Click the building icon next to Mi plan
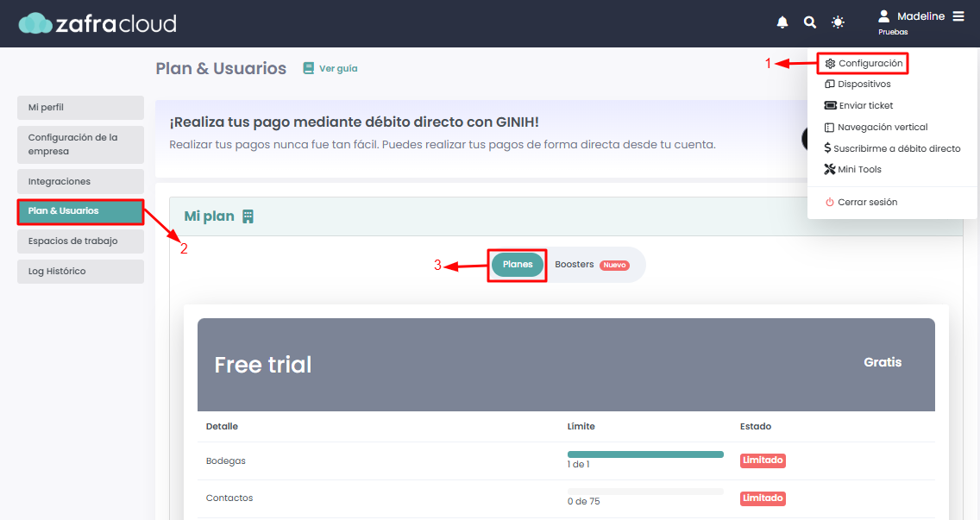The width and height of the screenshot is (980, 520). (248, 216)
